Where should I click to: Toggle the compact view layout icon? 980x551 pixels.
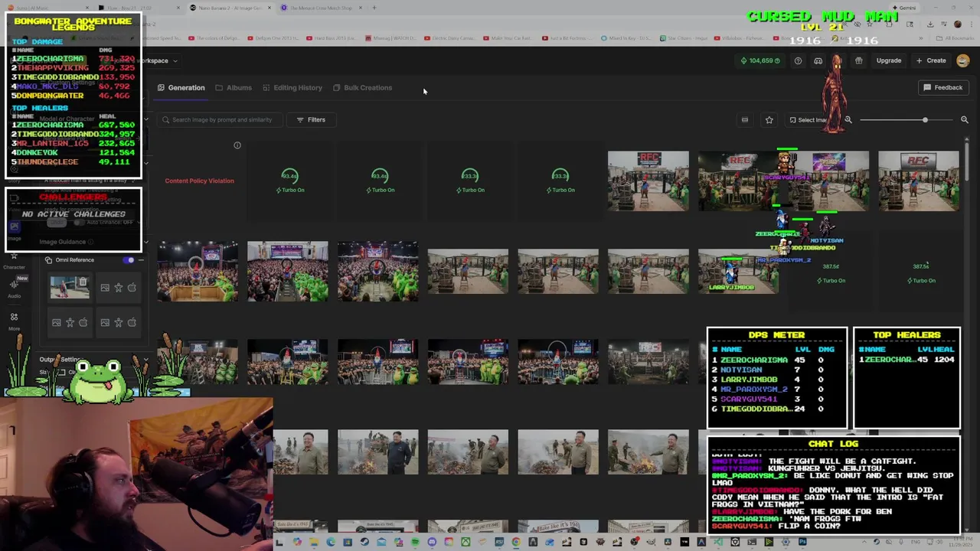coord(744,119)
